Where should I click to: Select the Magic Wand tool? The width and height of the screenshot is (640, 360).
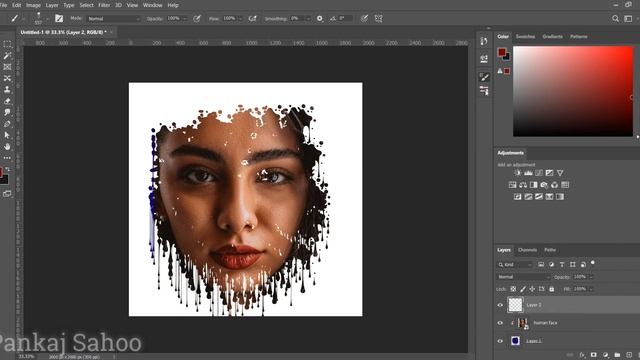(7, 56)
